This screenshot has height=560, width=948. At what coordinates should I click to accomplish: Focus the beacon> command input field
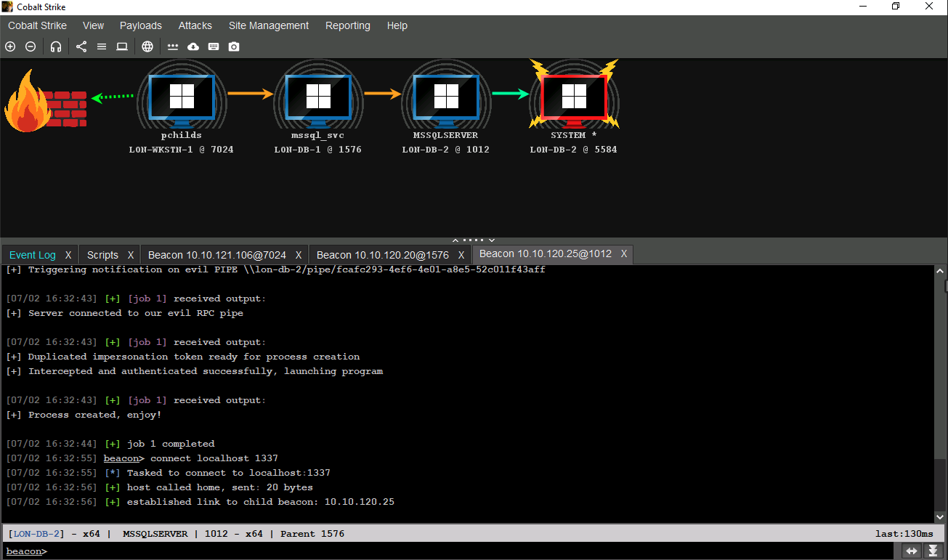(472, 551)
